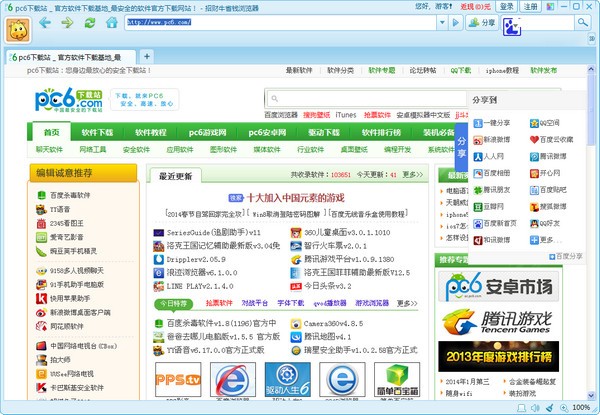Open the 腾讯游戏 Tencent Games banner
The image size is (600, 415).
point(498,321)
